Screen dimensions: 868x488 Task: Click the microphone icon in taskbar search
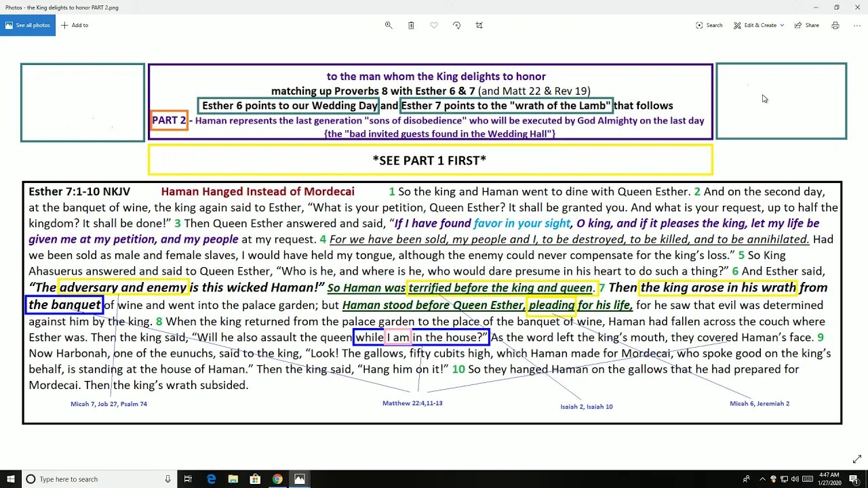point(167,479)
